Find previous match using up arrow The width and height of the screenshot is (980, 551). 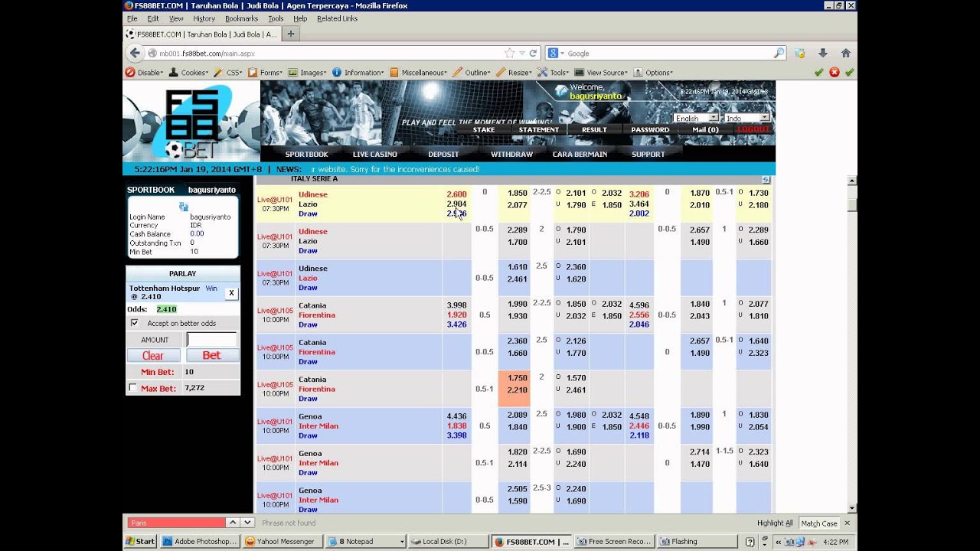(232, 523)
